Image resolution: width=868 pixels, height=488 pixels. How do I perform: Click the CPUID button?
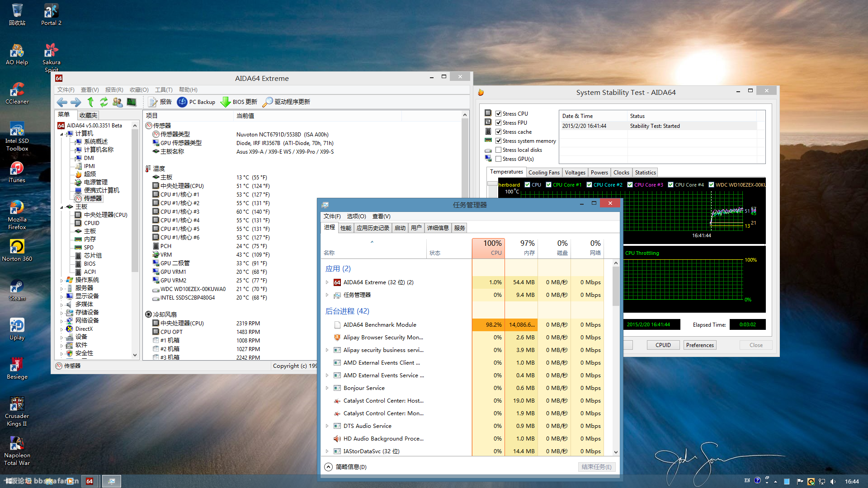(663, 345)
